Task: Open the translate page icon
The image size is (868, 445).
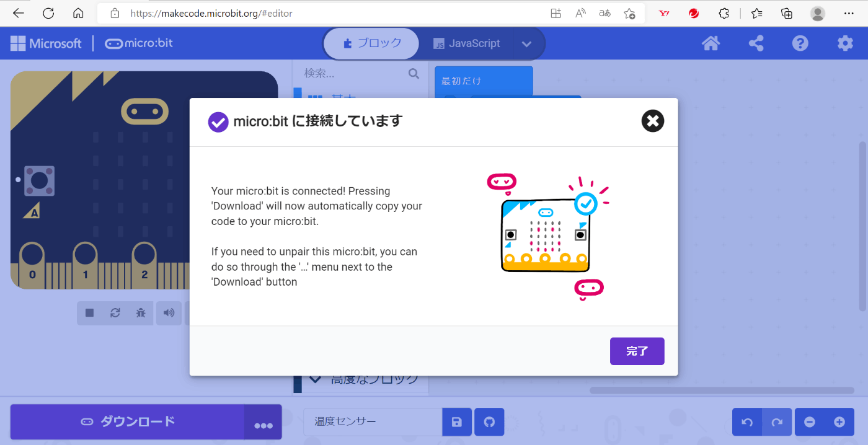Action: (604, 13)
